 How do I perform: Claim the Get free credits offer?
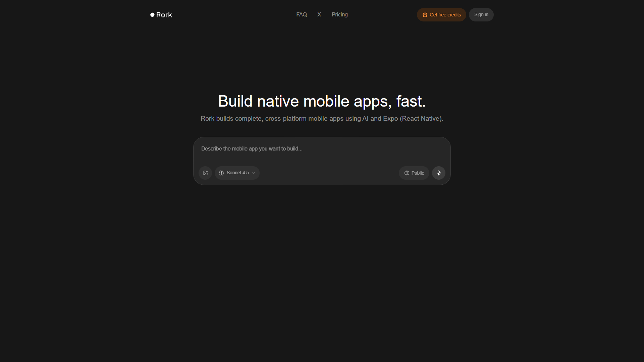[441, 15]
